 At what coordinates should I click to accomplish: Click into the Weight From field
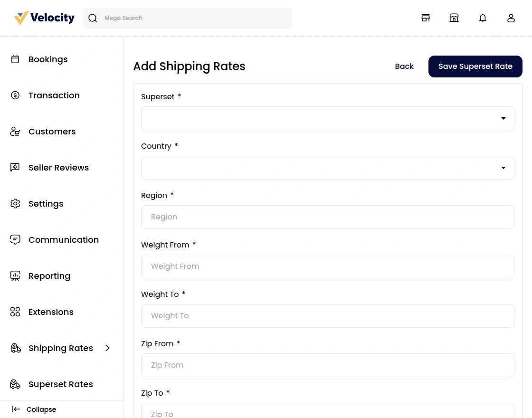coord(327,266)
